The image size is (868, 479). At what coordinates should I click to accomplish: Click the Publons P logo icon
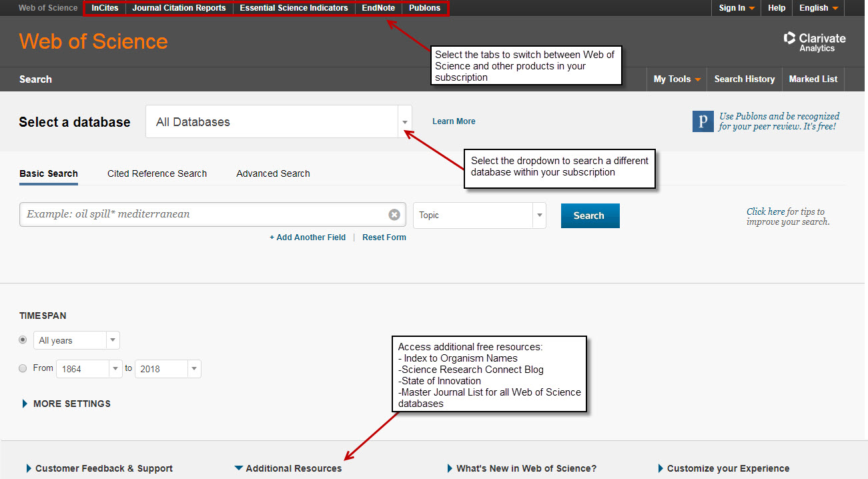[703, 121]
